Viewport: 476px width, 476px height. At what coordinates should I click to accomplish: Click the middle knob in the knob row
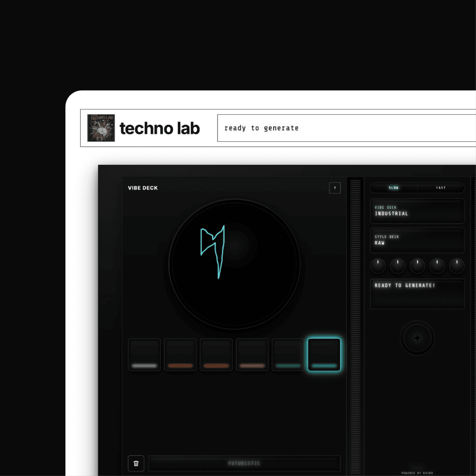pos(417,266)
